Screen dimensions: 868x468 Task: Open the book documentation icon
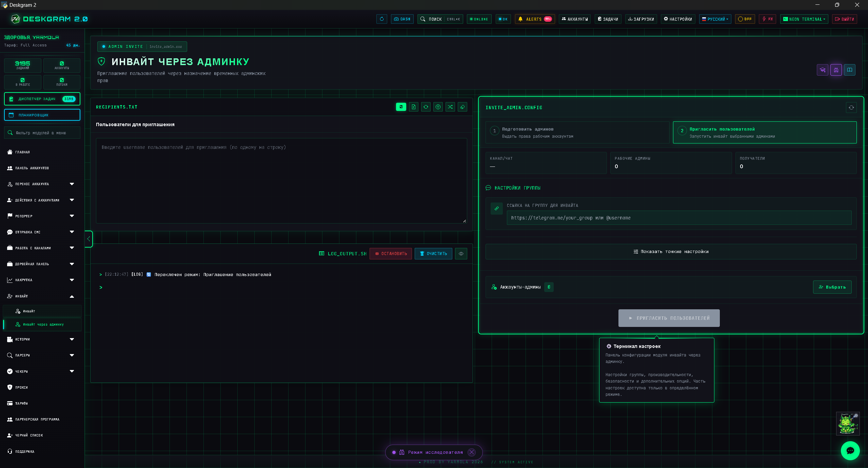pos(849,70)
